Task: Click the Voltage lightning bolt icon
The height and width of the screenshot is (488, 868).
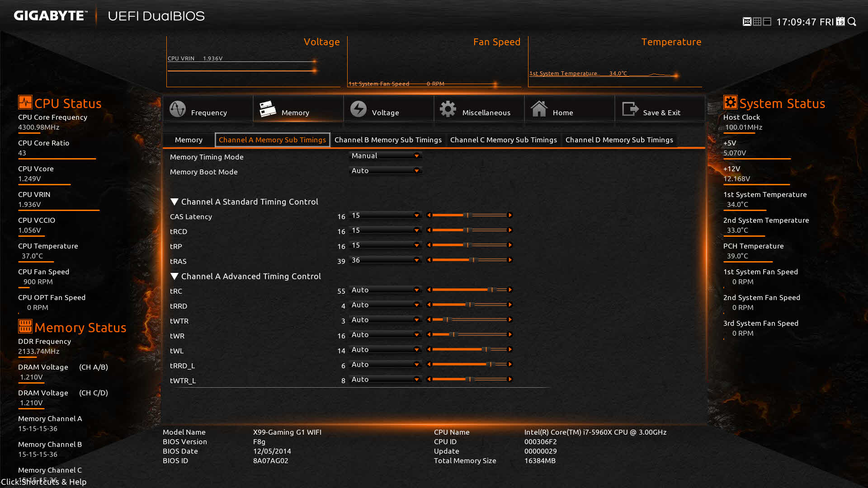Action: click(x=359, y=109)
